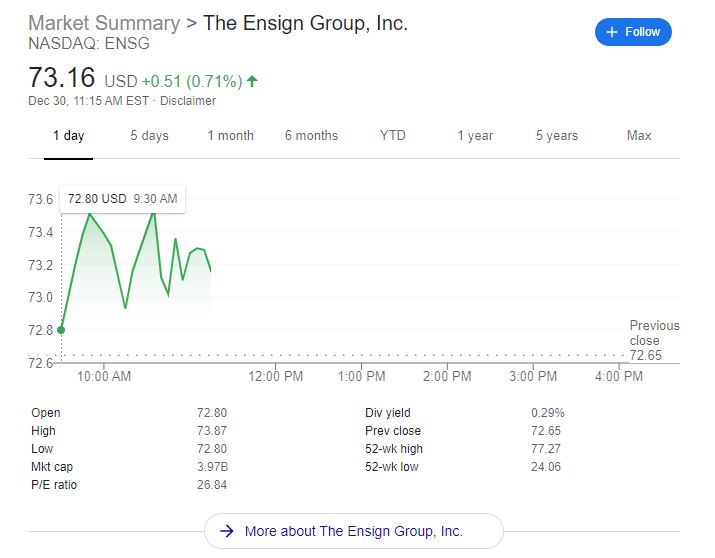
Task: Click the 72.80 USD 9:30 AM tooltip
Action: pyautogui.click(x=122, y=199)
